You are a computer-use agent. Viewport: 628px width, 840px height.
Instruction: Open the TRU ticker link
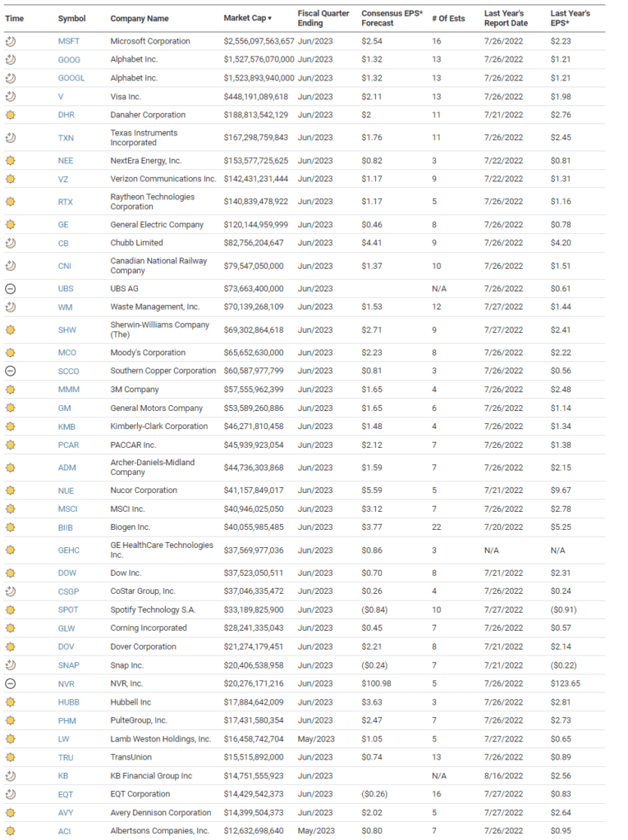(x=66, y=757)
